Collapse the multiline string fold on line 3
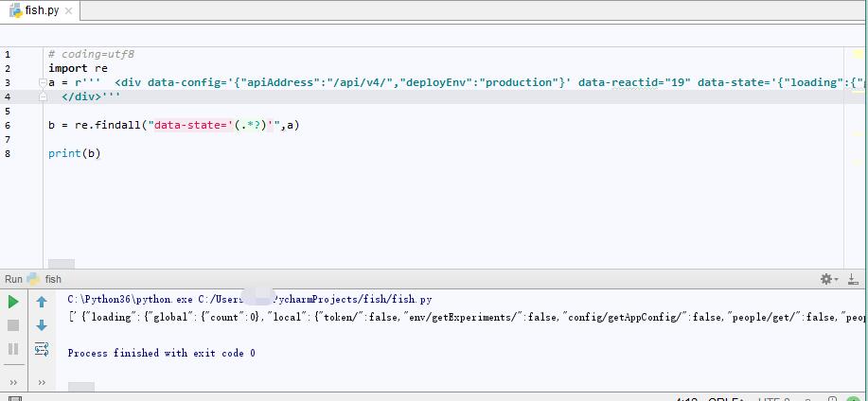Image resolution: width=868 pixels, height=401 pixels. click(41, 82)
